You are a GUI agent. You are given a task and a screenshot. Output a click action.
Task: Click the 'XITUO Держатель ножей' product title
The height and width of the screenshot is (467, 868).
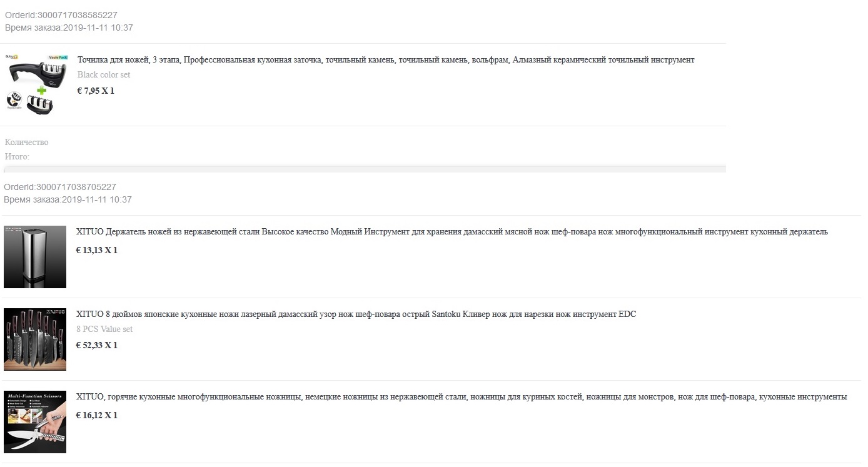452,232
